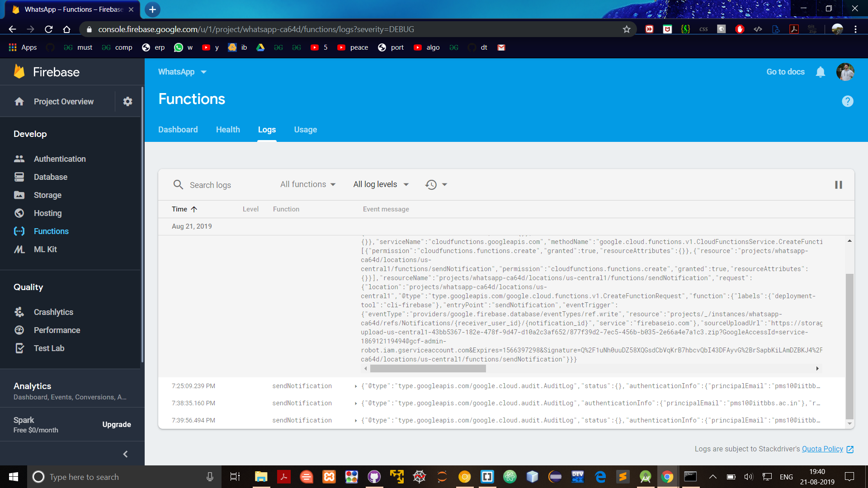Viewport: 868px width, 488px height.
Task: Open a new browser tab
Action: [x=152, y=9]
